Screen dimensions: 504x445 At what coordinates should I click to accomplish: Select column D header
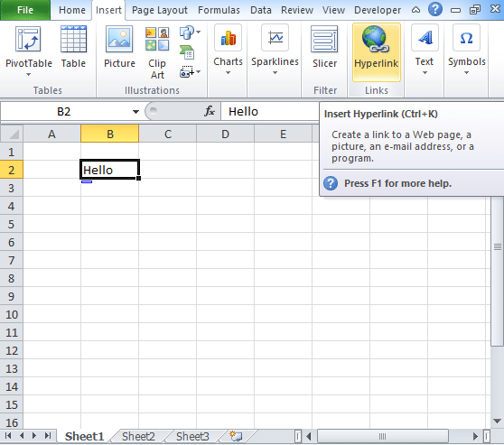[x=225, y=134]
